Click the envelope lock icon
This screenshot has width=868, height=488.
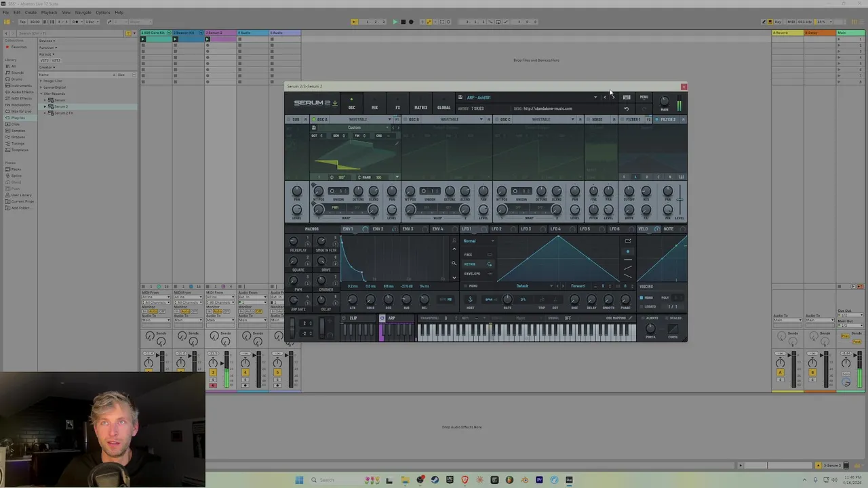click(x=454, y=241)
